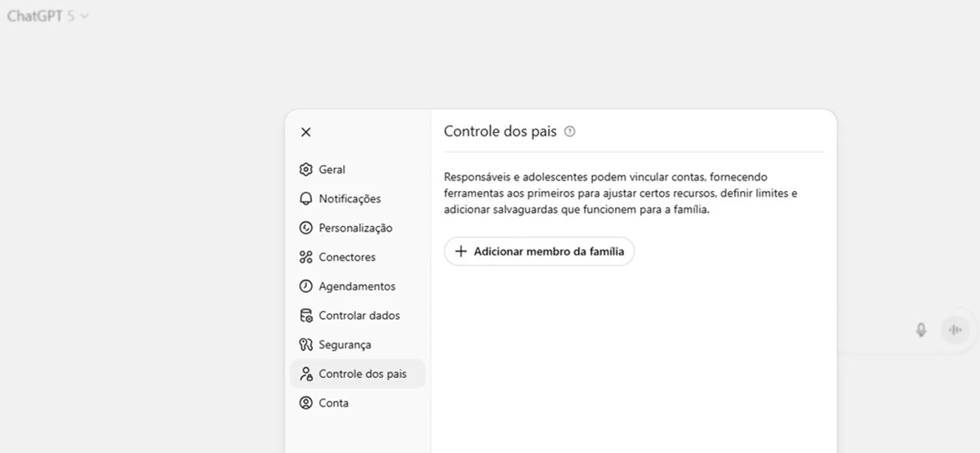Go to the Conta tab
This screenshot has width=980, height=453.
click(x=333, y=403)
